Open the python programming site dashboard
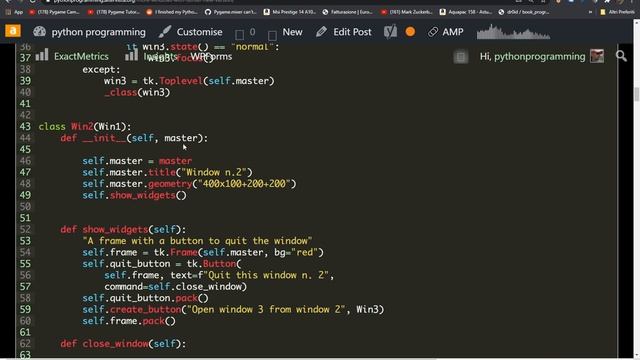The image size is (640, 360). [x=89, y=32]
